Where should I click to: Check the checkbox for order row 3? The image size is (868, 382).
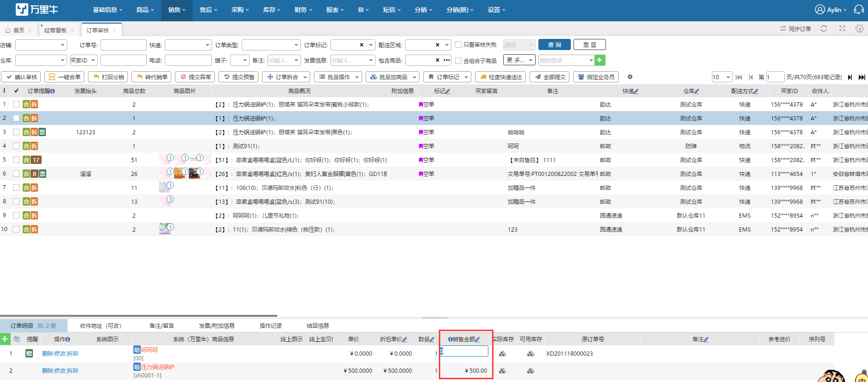coord(16,132)
